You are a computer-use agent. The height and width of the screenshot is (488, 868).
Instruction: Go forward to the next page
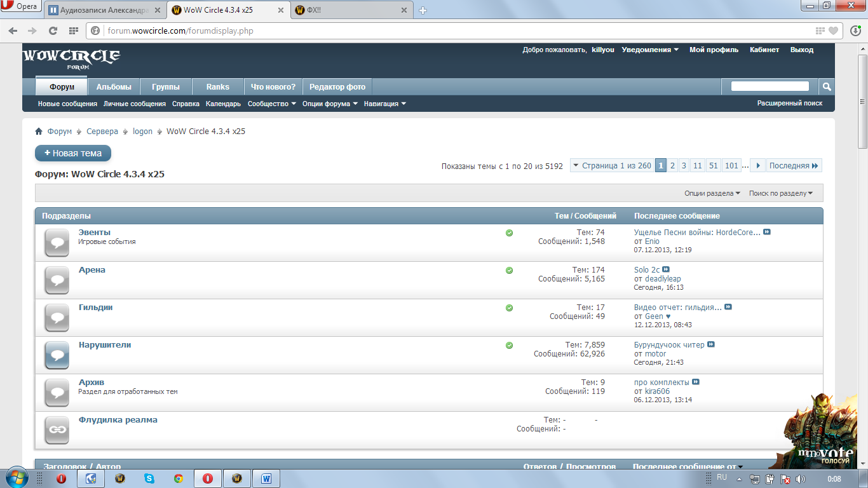32,30
